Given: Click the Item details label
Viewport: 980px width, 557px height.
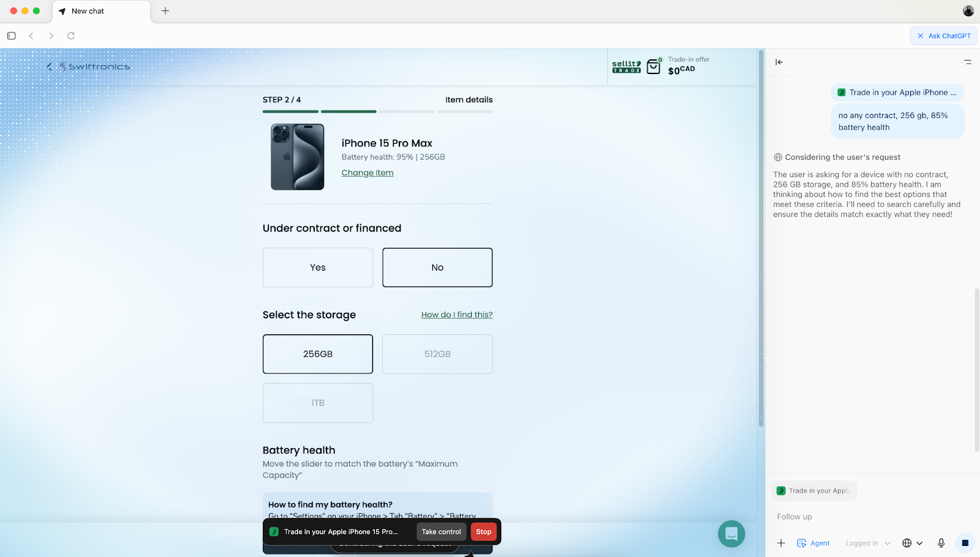Looking at the screenshot, I should [469, 100].
